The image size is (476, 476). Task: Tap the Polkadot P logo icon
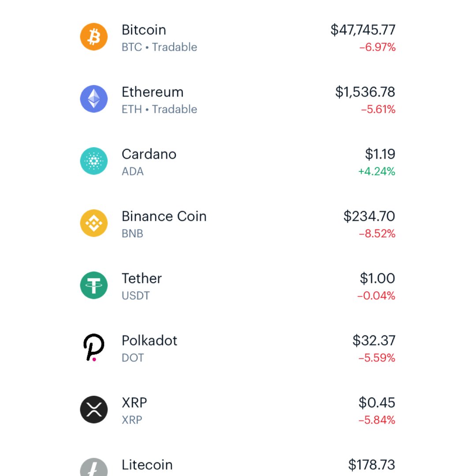click(x=93, y=348)
